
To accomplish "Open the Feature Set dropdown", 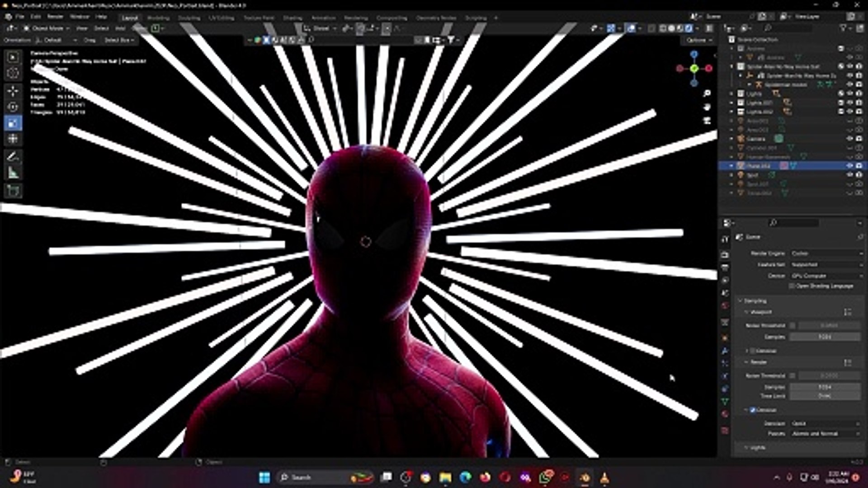I will tap(826, 265).
